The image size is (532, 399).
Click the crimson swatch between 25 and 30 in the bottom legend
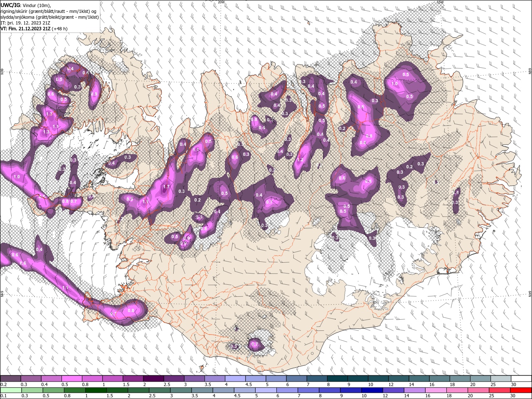500,390
